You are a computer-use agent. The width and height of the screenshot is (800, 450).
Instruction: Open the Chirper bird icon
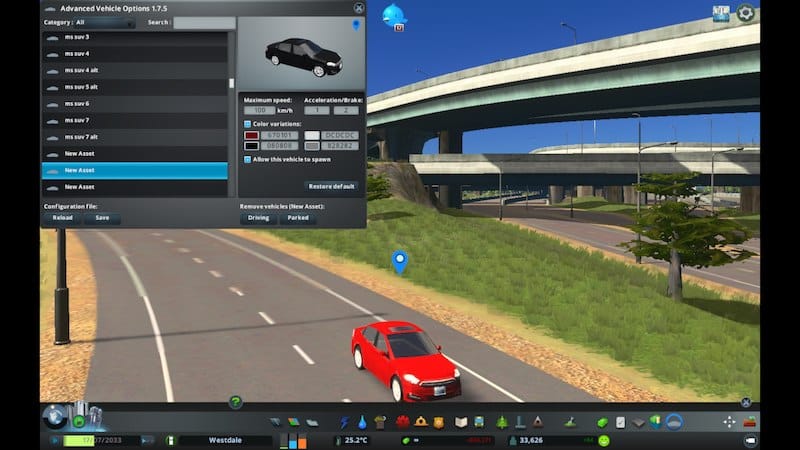[x=395, y=15]
